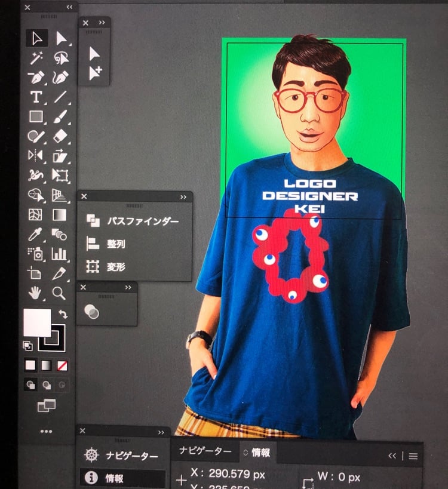Viewport: 448px width, 489px height.
Task: Expand the パスファインダー panel group
Action: click(183, 197)
